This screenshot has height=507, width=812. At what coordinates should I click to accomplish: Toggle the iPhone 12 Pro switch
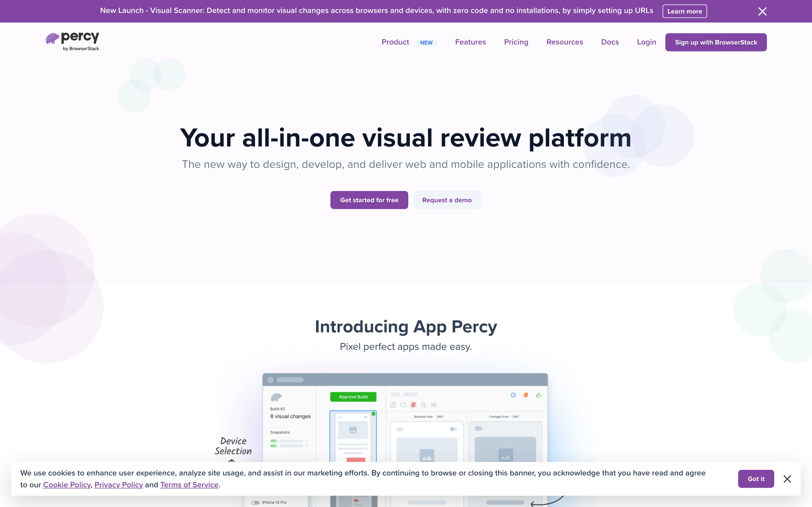click(x=255, y=502)
